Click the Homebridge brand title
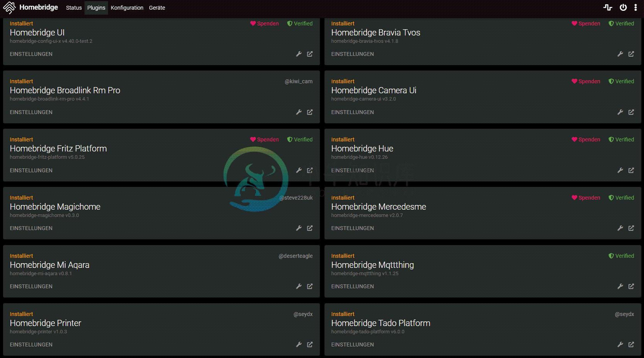This screenshot has height=358, width=644. [x=39, y=7]
